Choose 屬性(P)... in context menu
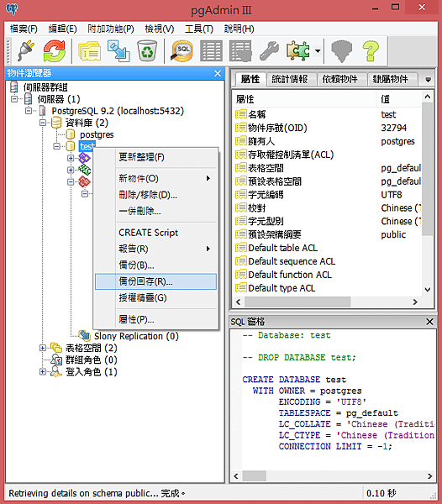Screen dimensions: 442x504 click(x=155, y=319)
